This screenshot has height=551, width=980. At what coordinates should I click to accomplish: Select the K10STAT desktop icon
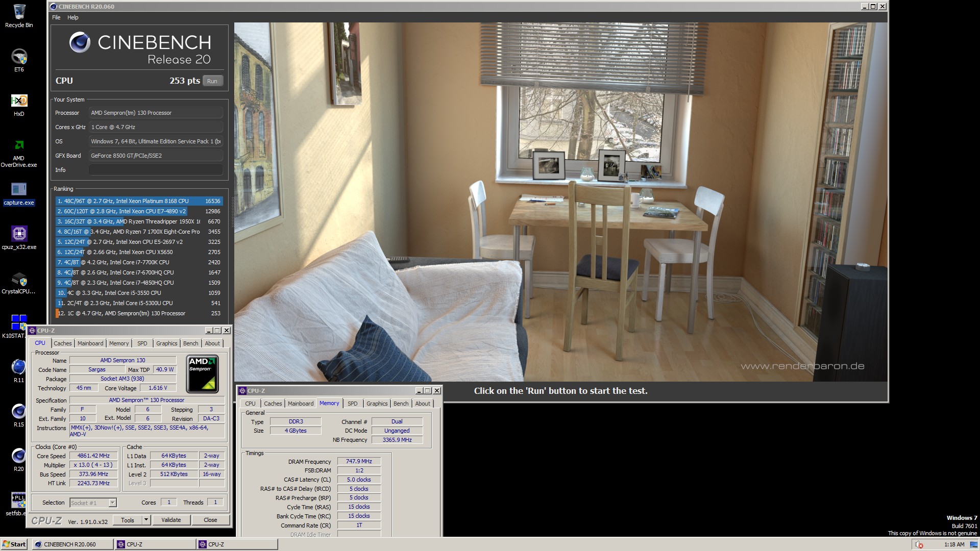click(x=15, y=327)
